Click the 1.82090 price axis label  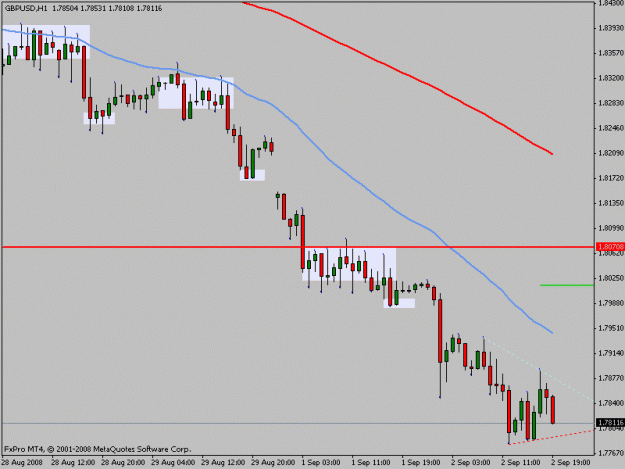[611, 153]
